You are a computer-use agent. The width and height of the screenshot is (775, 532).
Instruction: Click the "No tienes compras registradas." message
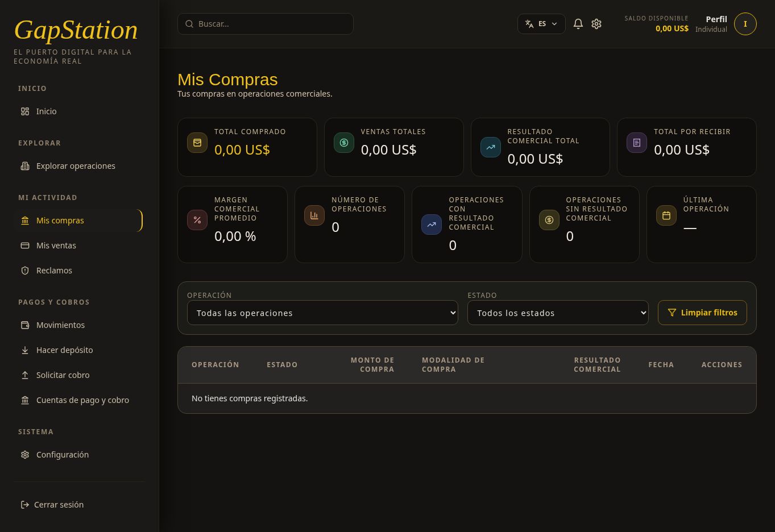coord(250,398)
